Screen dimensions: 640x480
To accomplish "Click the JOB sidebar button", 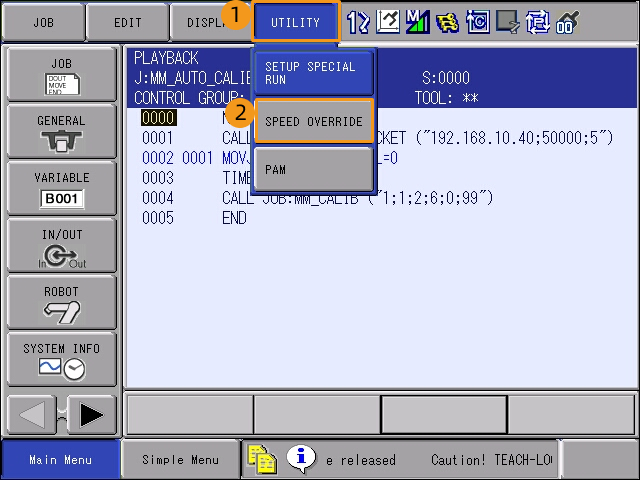I will [62, 74].
